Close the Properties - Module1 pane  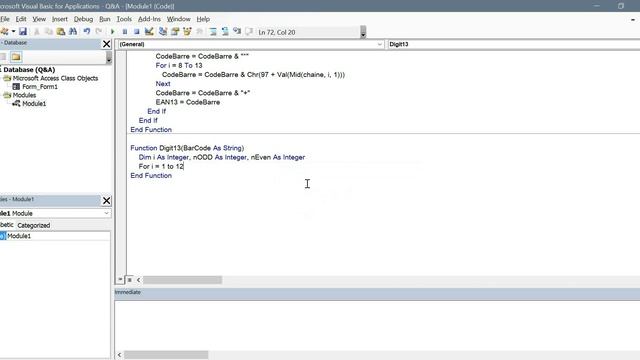[107, 200]
